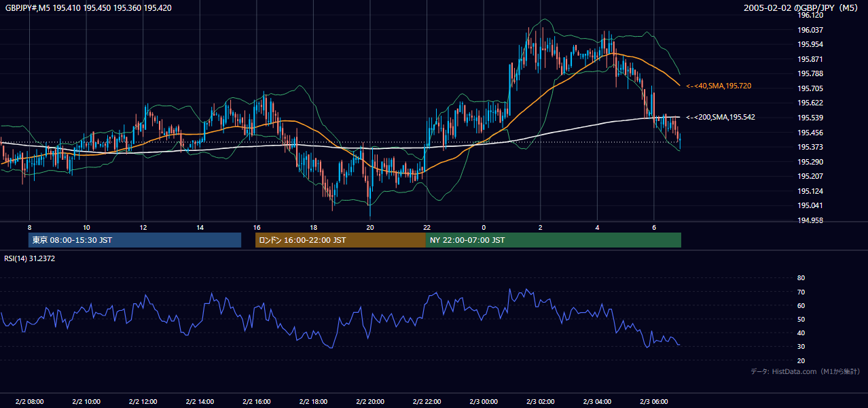Click the bottom time label 2/2 16:00
Viewport: 868px width, 408px height.
(x=256, y=402)
